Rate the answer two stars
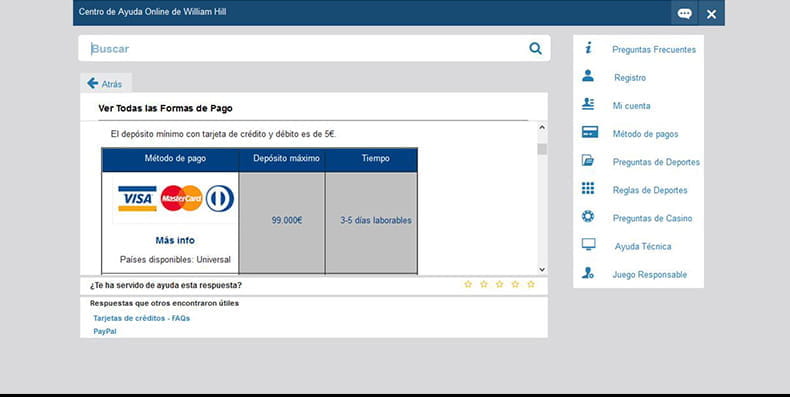 click(484, 284)
